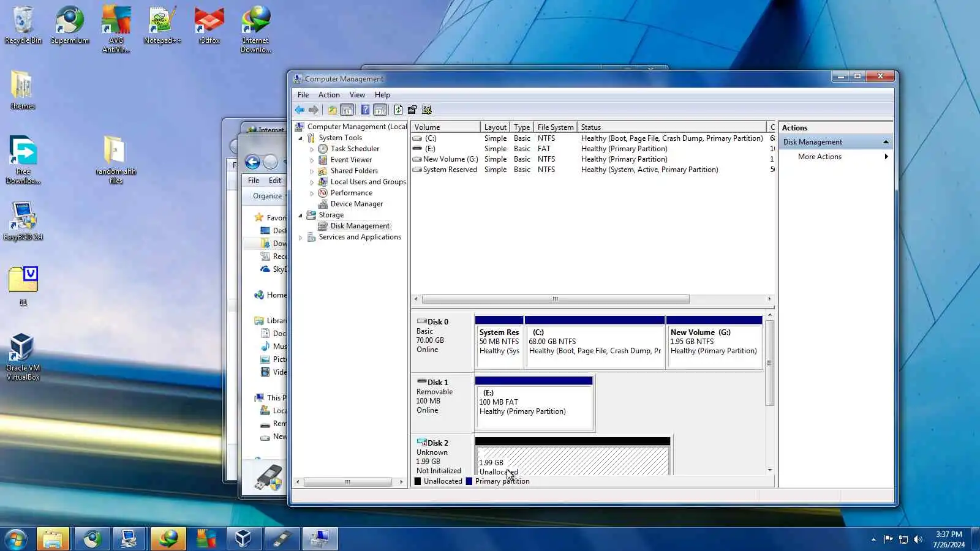Select the Disk 2 unallocated 1.99 GB space
The height and width of the screenshot is (551, 980).
click(572, 456)
